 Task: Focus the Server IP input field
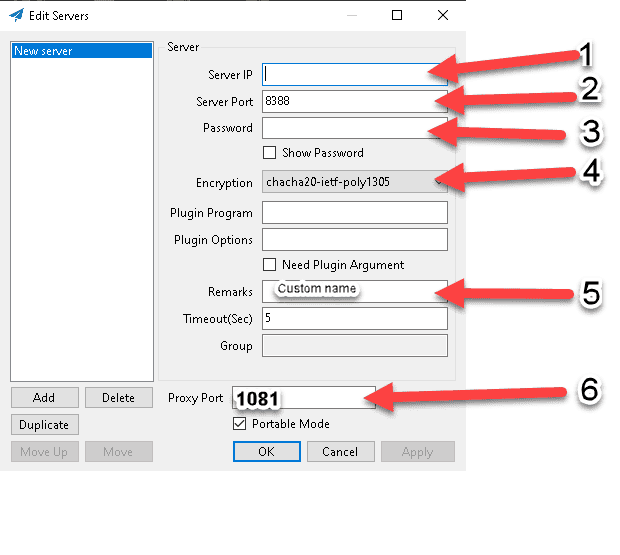click(355, 74)
